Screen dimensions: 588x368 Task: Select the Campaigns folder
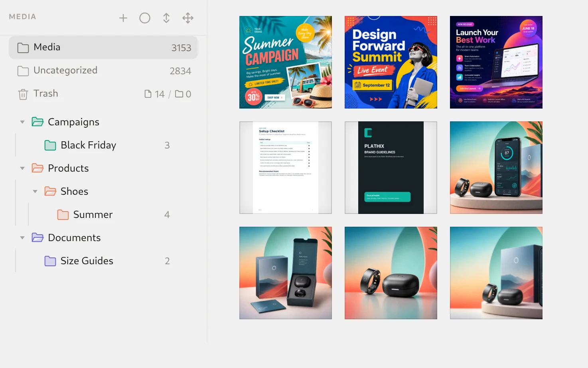(x=73, y=122)
